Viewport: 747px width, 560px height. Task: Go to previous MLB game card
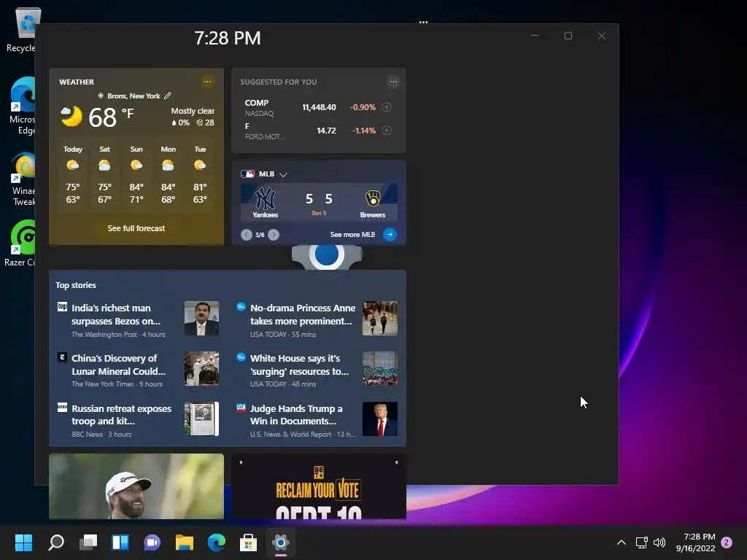pyautogui.click(x=247, y=235)
